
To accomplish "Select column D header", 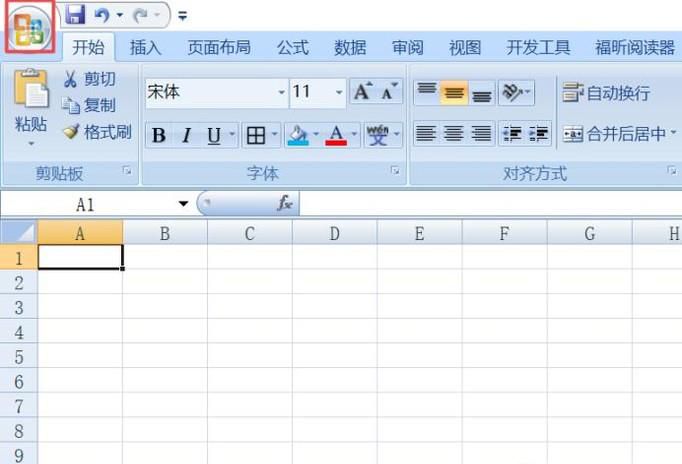I will tap(334, 234).
